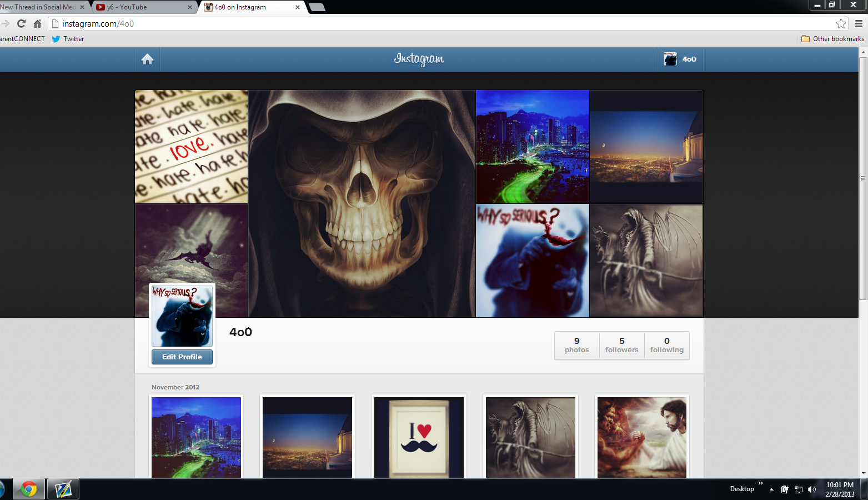868x500 pixels.
Task: Close the y6 - YouTube tab
Action: coord(190,7)
